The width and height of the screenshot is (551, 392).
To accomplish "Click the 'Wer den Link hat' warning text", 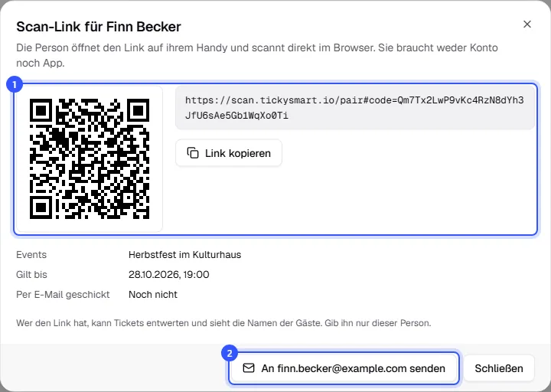I will point(223,323).
